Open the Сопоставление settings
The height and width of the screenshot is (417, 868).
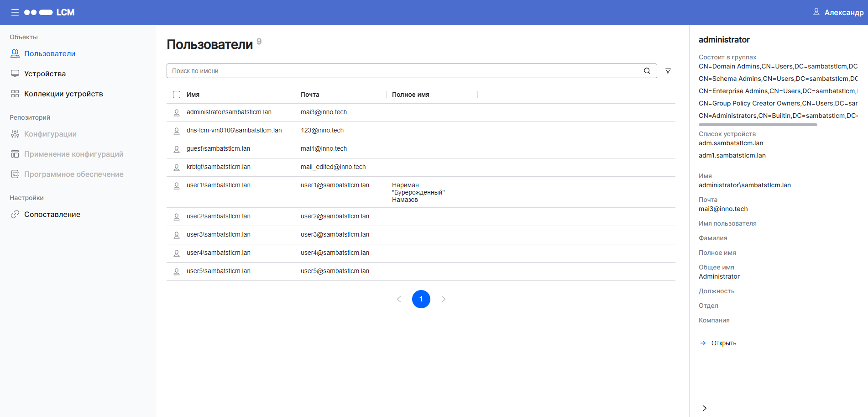(x=52, y=214)
